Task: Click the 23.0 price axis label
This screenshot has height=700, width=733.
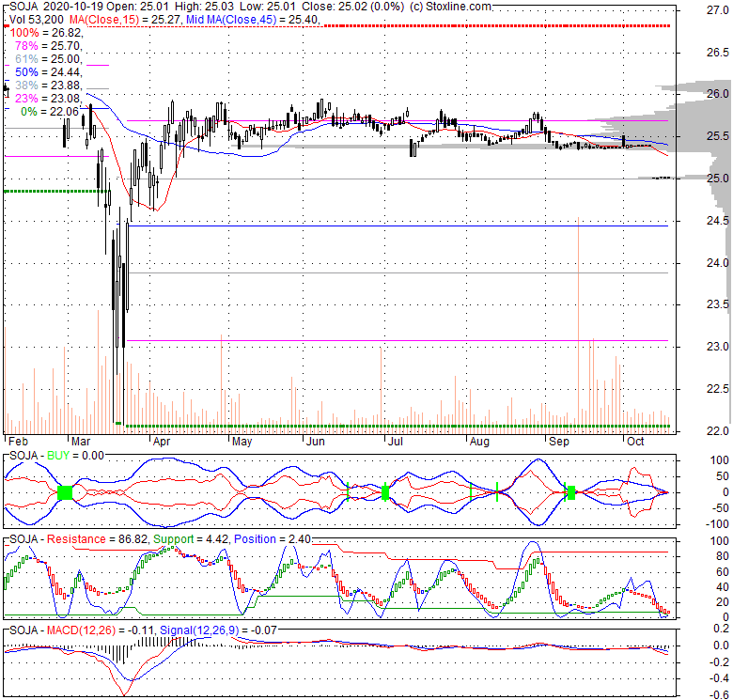Action: pos(718,347)
